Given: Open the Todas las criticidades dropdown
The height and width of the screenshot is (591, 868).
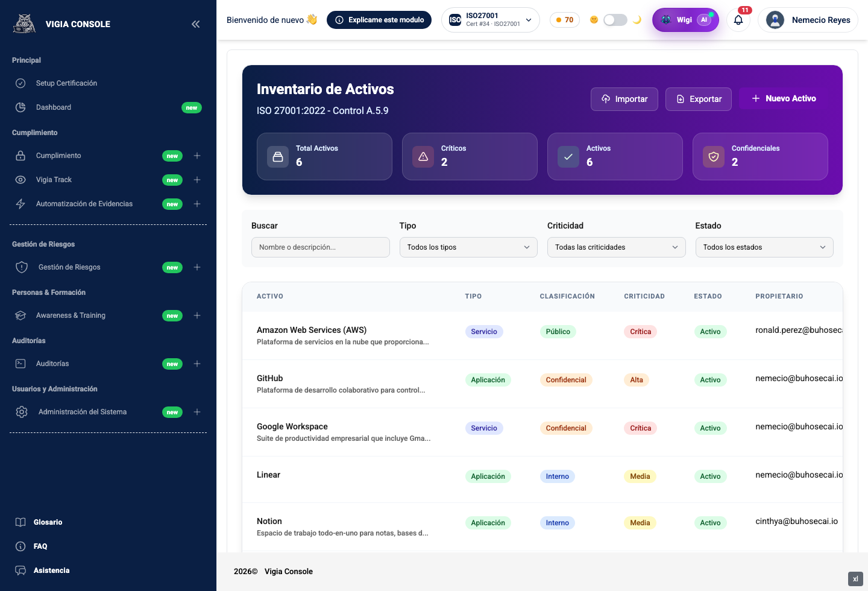Looking at the screenshot, I should [x=616, y=247].
